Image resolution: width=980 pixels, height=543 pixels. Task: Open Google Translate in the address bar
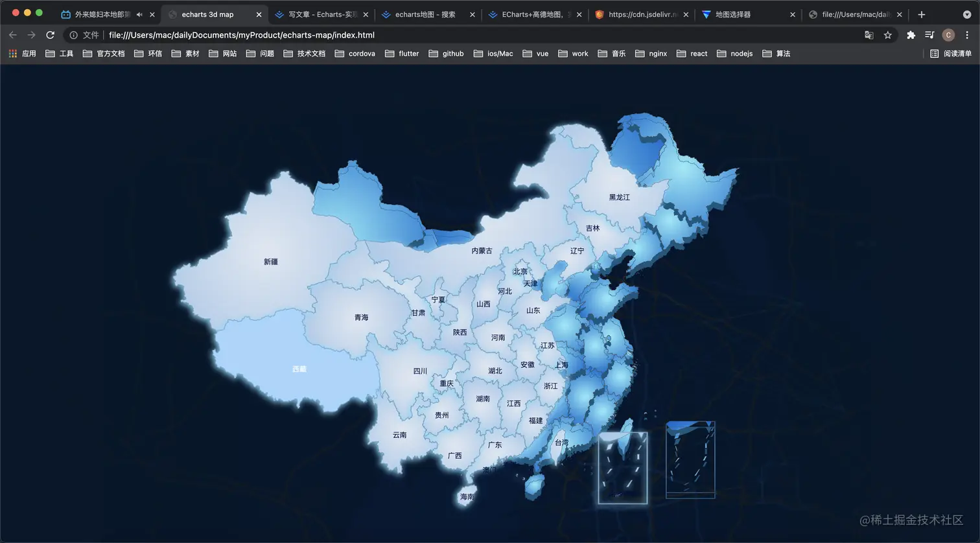pos(869,35)
